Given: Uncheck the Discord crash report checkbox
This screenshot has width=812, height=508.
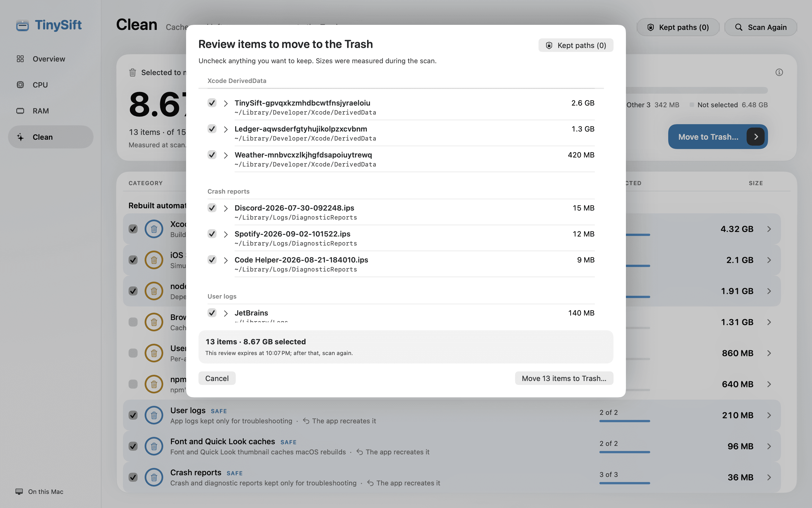Looking at the screenshot, I should coord(212,208).
